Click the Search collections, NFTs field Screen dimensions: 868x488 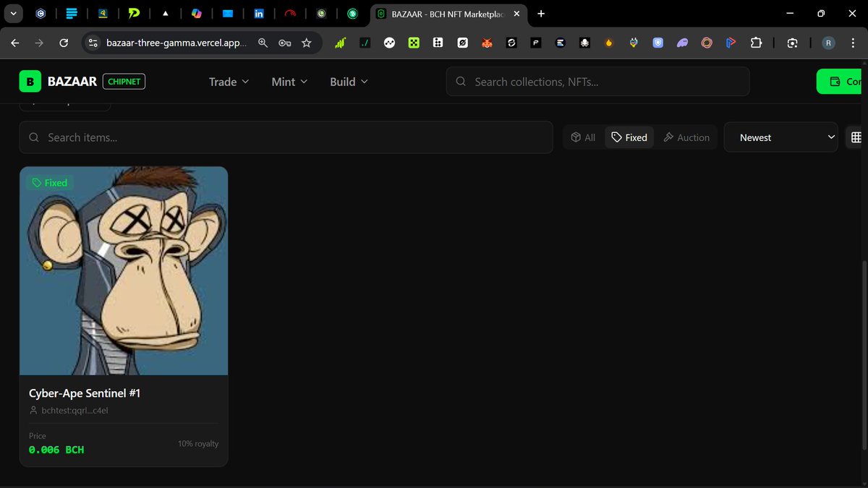pos(597,82)
